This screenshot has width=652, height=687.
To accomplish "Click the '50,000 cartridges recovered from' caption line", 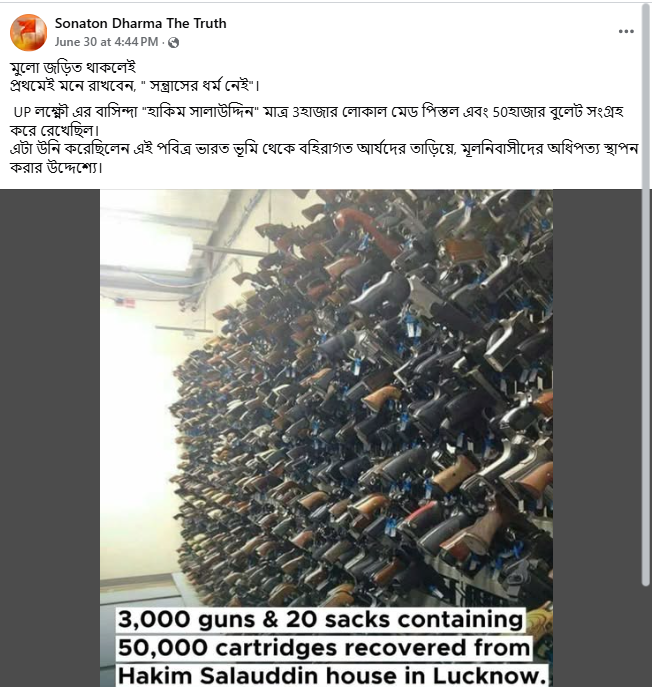I will [x=324, y=648].
